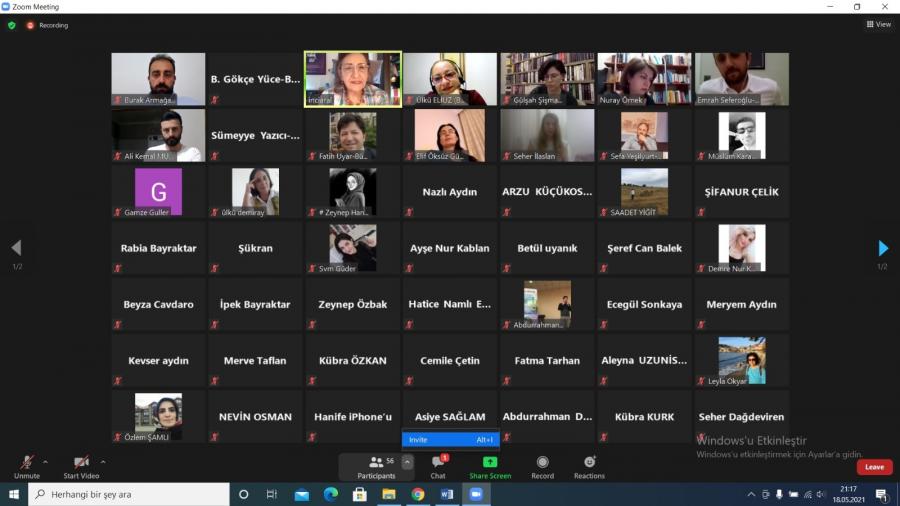Image resolution: width=900 pixels, height=506 pixels.
Task: Open audio options arrow next to Unmute
Action: tap(45, 462)
